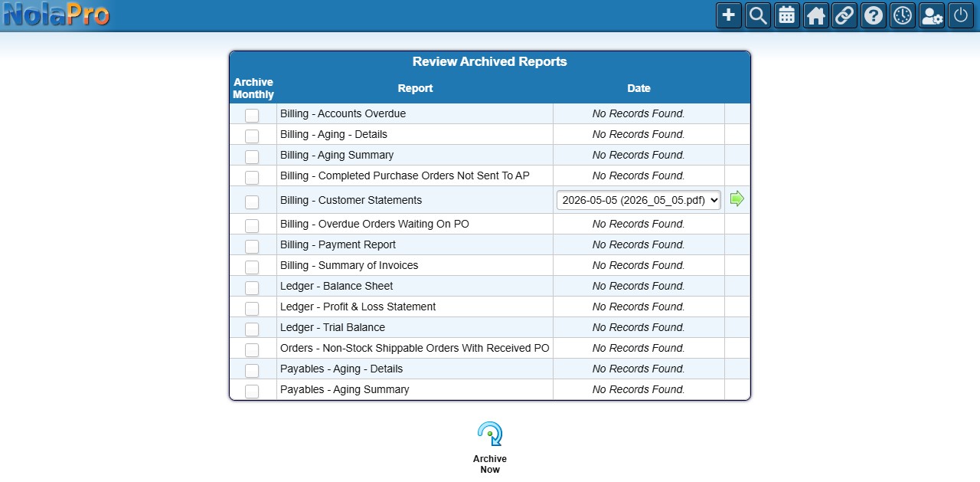Click the Payables - Aging - Details report name
The image size is (980, 482).
tap(341, 369)
